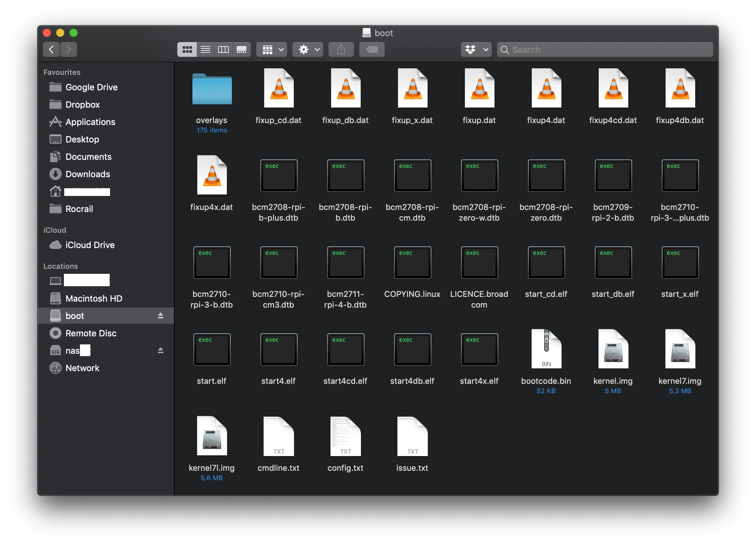Screen dimensions: 756x545
Task: Eject the nas network volume
Action: point(161,350)
